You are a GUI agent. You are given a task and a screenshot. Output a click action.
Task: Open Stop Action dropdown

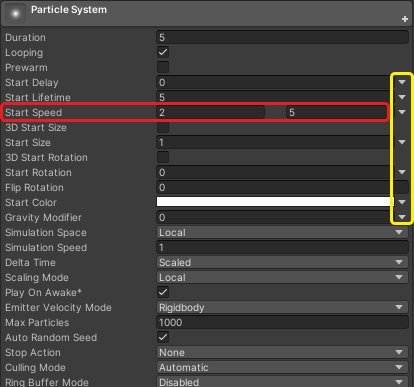click(282, 352)
